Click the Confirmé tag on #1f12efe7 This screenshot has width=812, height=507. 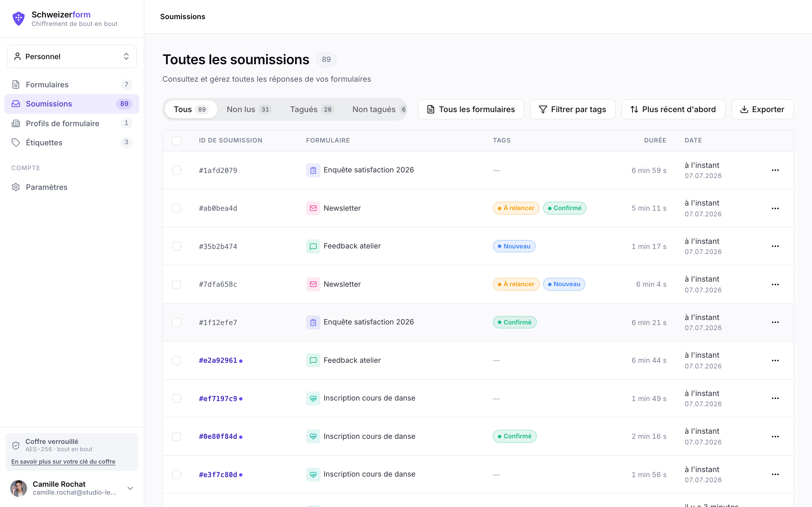pos(515,322)
